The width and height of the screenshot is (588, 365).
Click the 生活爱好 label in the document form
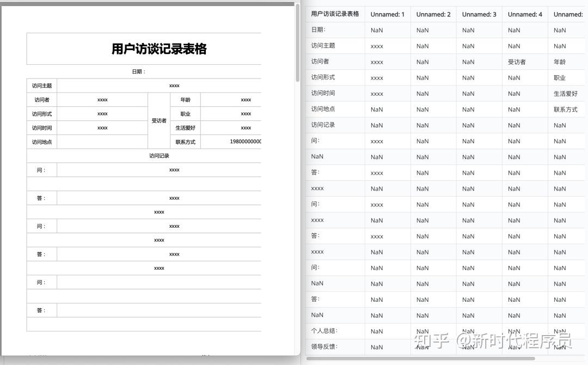(185, 128)
